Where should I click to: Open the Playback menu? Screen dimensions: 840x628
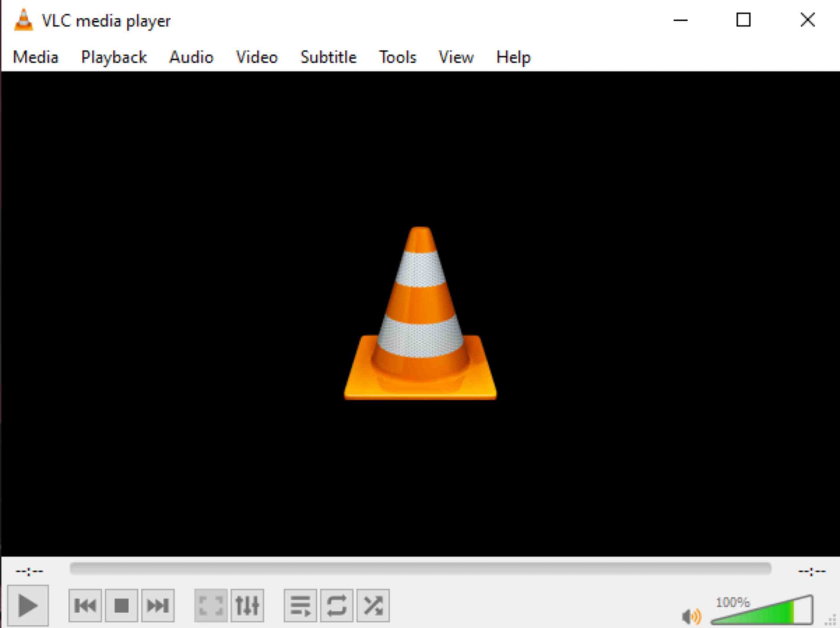114,57
